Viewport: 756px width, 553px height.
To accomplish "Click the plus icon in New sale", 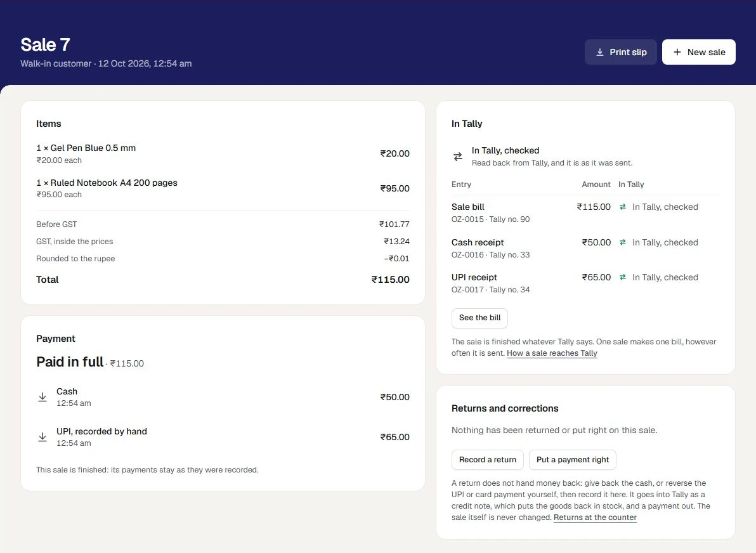I will [x=677, y=52].
